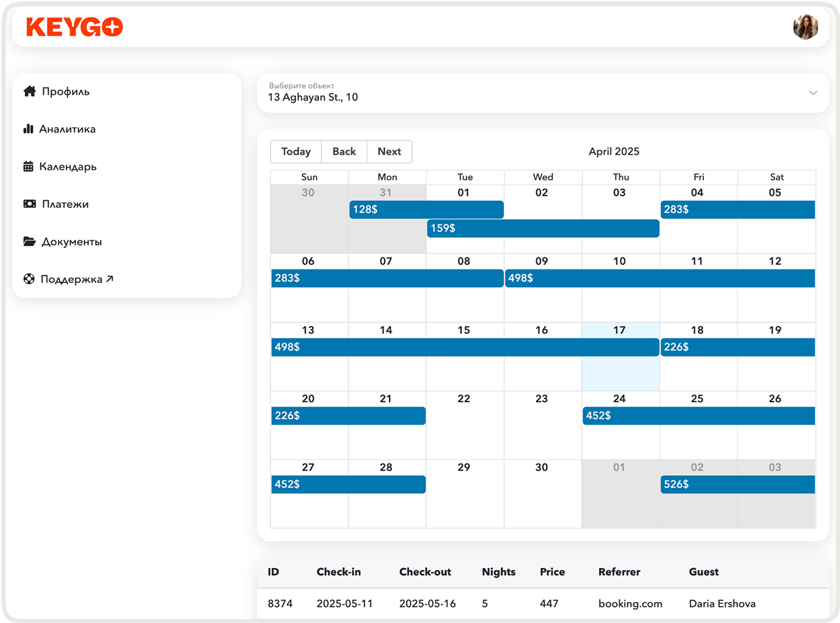Select the 526$ booking bar

(x=737, y=485)
